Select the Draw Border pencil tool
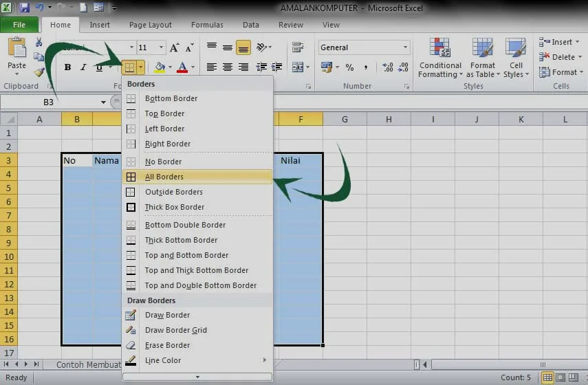 point(197,315)
